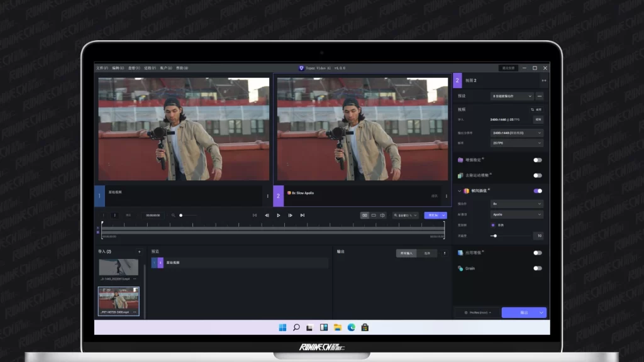Select the split compare view icon
644x362 pixels.
[x=382, y=215]
